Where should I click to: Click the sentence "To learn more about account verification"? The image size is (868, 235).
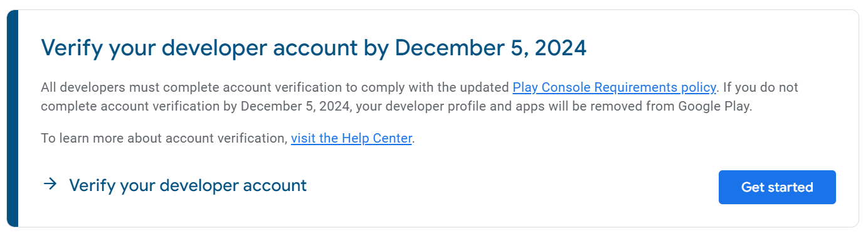tap(164, 138)
